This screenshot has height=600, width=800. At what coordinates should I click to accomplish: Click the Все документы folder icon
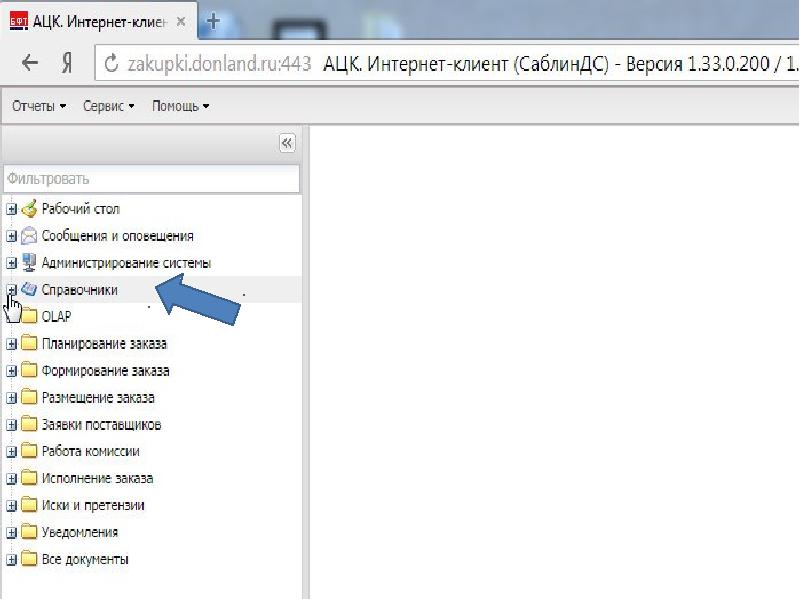(x=30, y=559)
